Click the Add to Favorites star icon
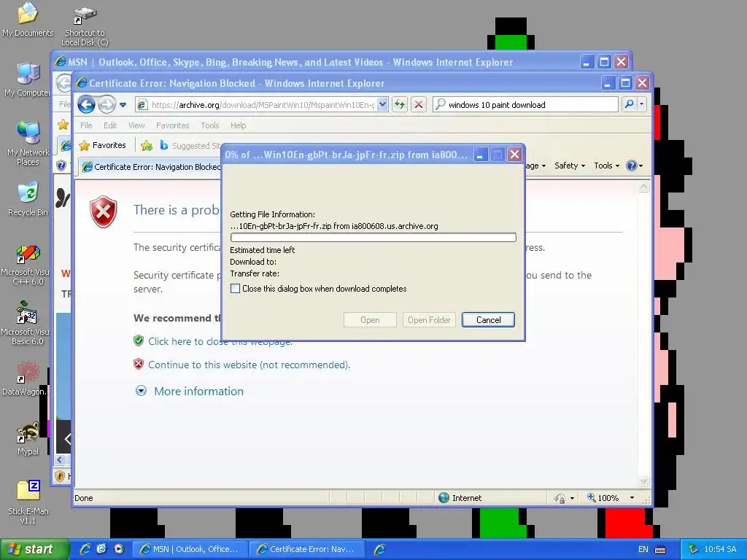The width and height of the screenshot is (747, 560). pyautogui.click(x=147, y=145)
